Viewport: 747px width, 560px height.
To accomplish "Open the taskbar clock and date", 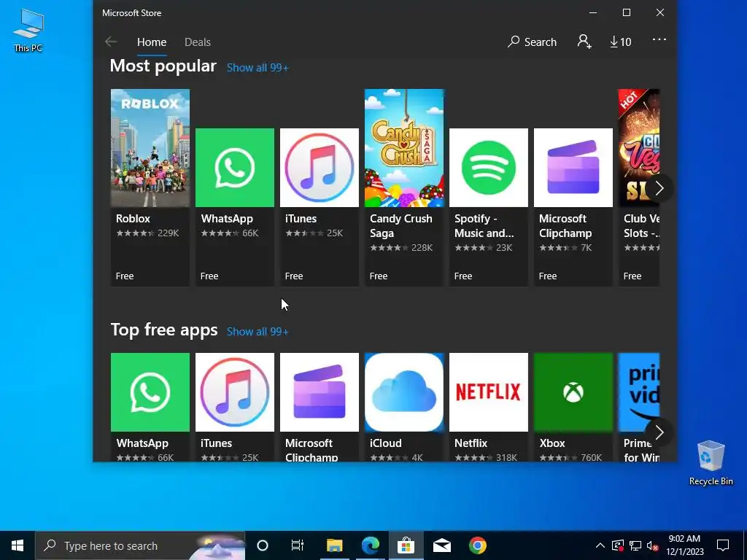I will (684, 545).
